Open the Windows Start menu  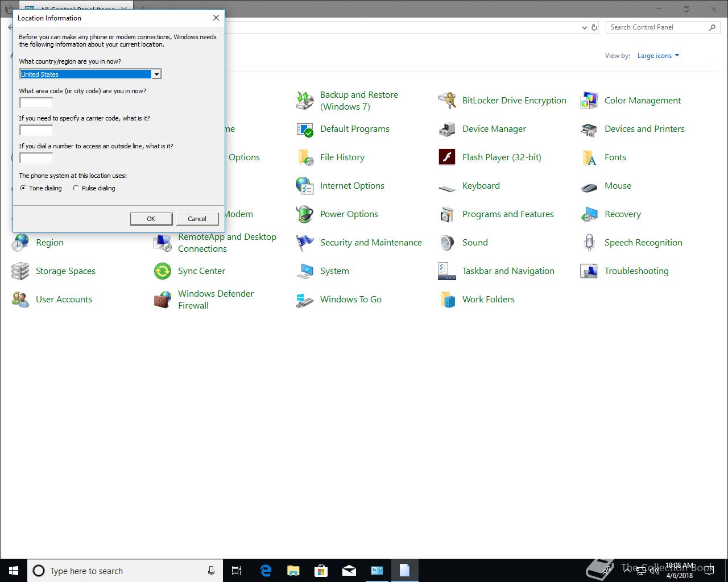tap(14, 571)
